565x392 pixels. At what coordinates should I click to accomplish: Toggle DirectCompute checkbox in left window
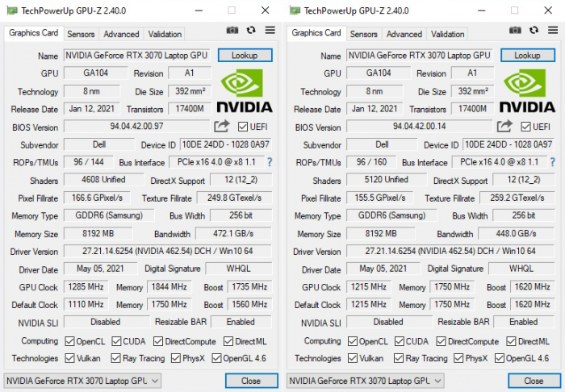pyautogui.click(x=158, y=341)
